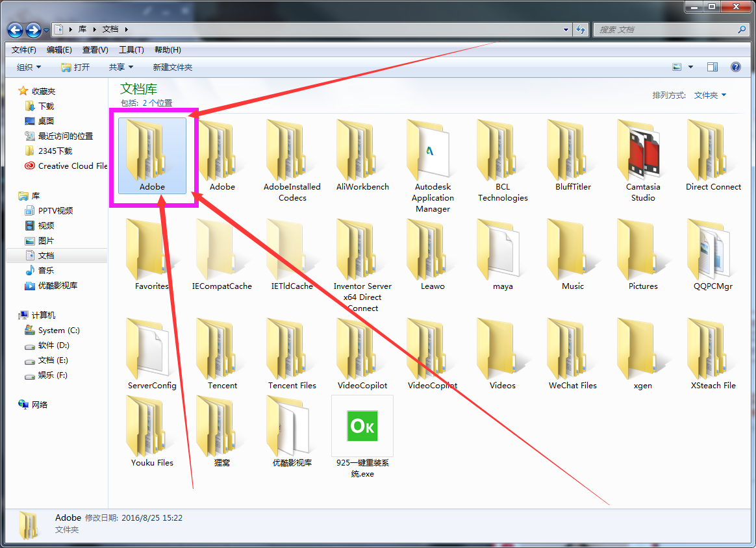The image size is (756, 548).
Task: Select 桌面 in the favorites list
Action: 45,121
